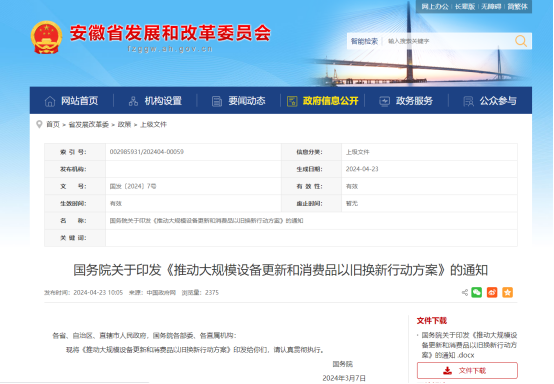
Task: Open the 要闻动态 menu
Action: pos(238,101)
